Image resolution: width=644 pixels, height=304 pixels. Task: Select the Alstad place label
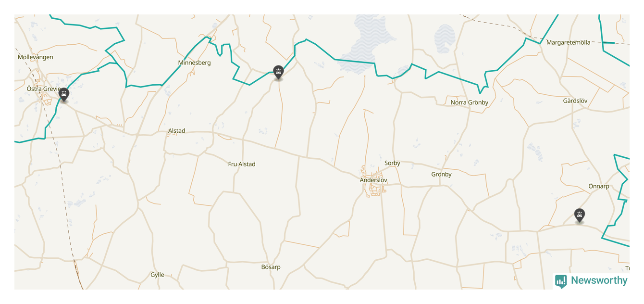click(x=176, y=131)
